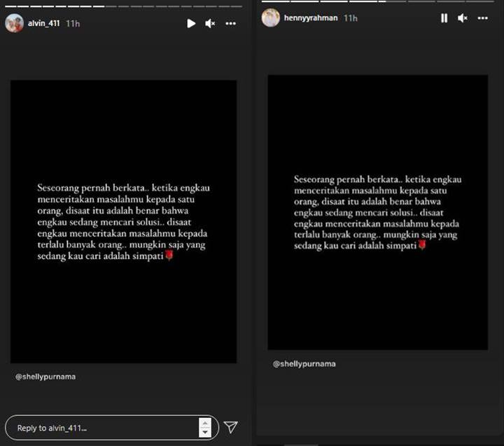The image size is (504, 446).
Task: Jump to first segment of alvin_411's story bar
Action: point(10,6)
